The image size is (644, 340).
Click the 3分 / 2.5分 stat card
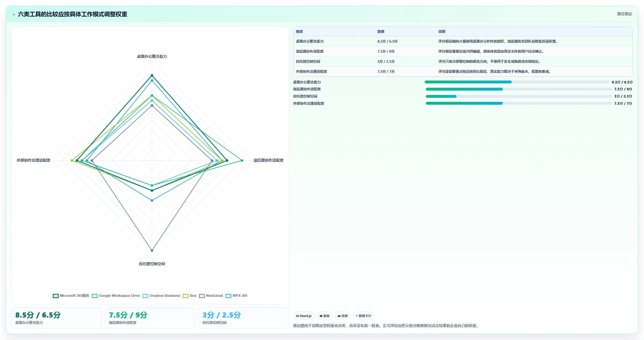244,318
